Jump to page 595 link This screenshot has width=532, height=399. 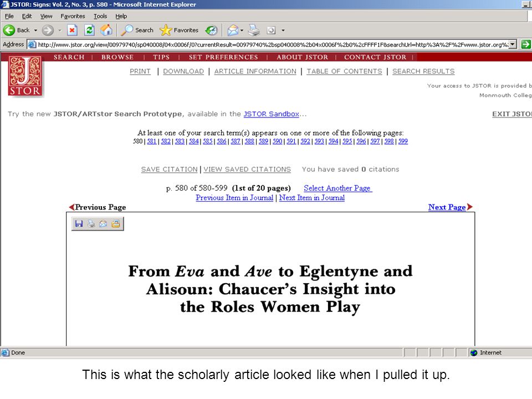click(x=347, y=141)
